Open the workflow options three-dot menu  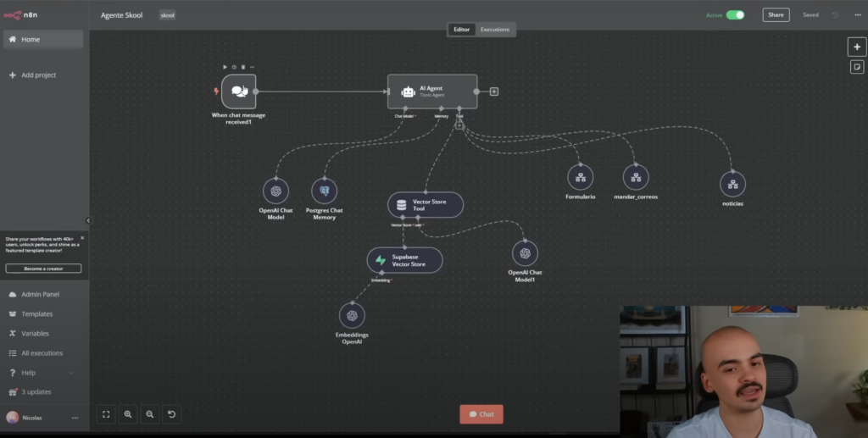pyautogui.click(x=856, y=14)
